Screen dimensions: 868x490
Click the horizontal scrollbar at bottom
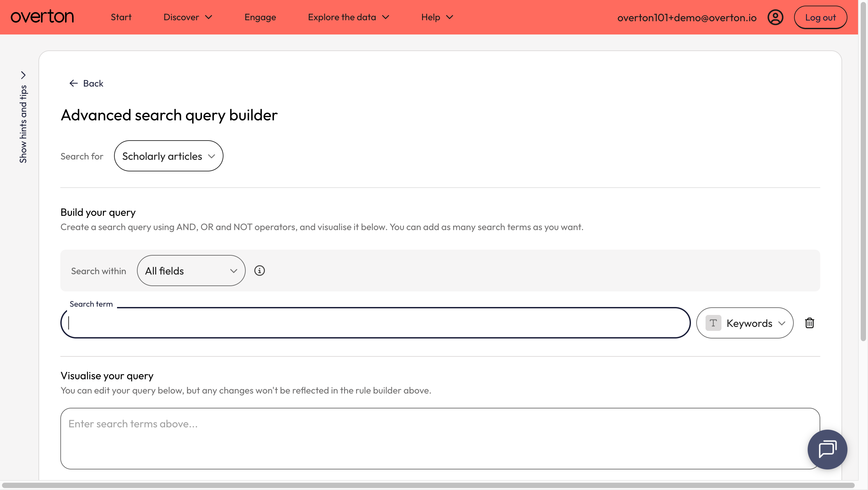pos(428,485)
